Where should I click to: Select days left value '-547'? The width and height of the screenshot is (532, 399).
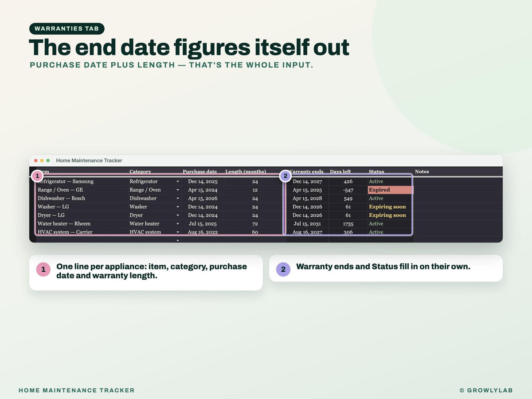click(348, 190)
